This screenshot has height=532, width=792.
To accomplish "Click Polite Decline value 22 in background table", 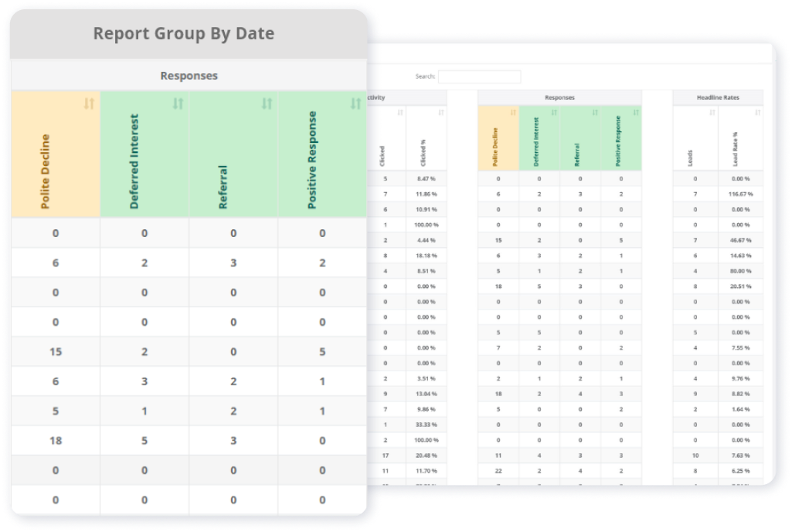I will [498, 471].
